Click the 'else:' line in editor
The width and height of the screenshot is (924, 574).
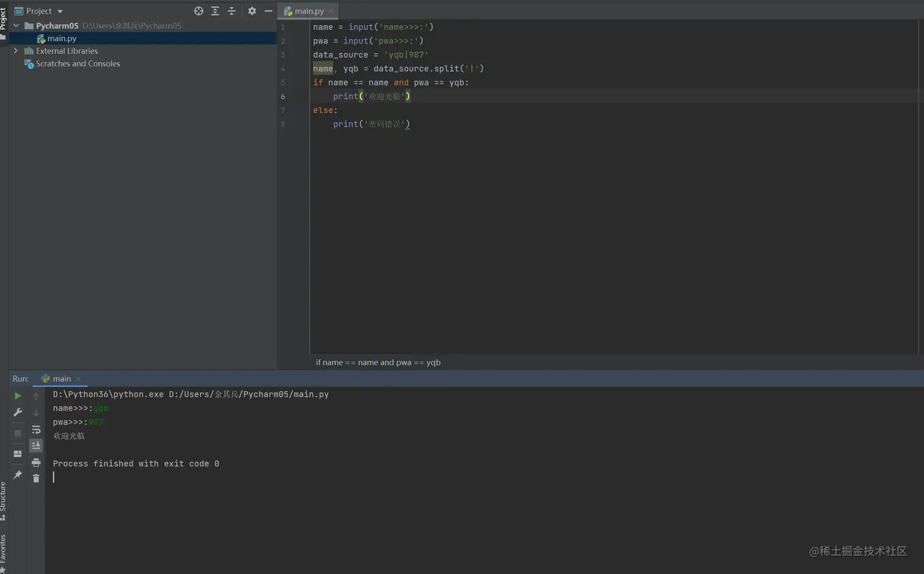tap(325, 111)
